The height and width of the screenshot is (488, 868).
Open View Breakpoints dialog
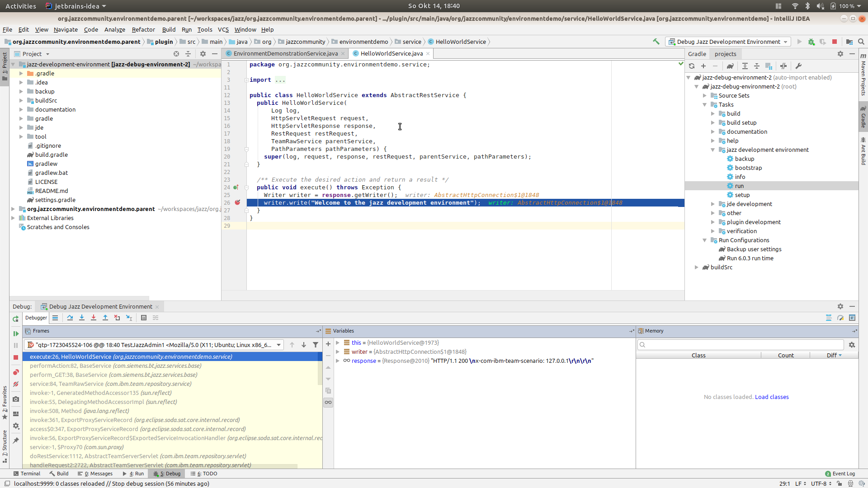point(16,372)
